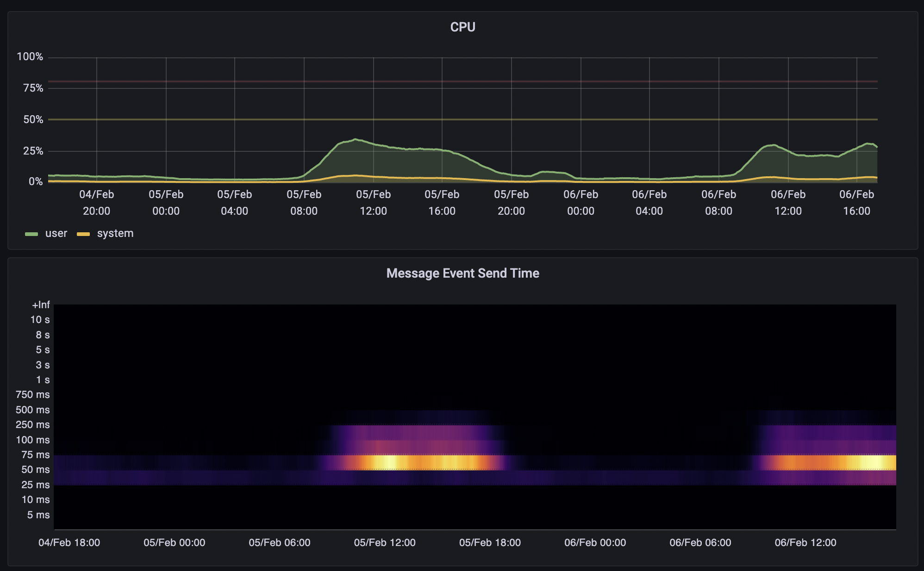924x571 pixels.
Task: Open the CPU panel title menu
Action: point(462,27)
